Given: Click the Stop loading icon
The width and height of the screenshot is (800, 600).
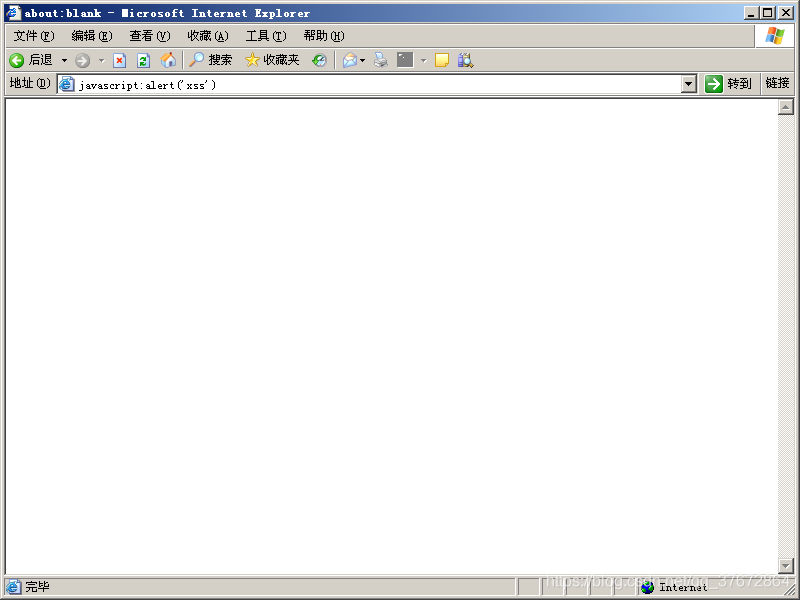Looking at the screenshot, I should pyautogui.click(x=119, y=61).
